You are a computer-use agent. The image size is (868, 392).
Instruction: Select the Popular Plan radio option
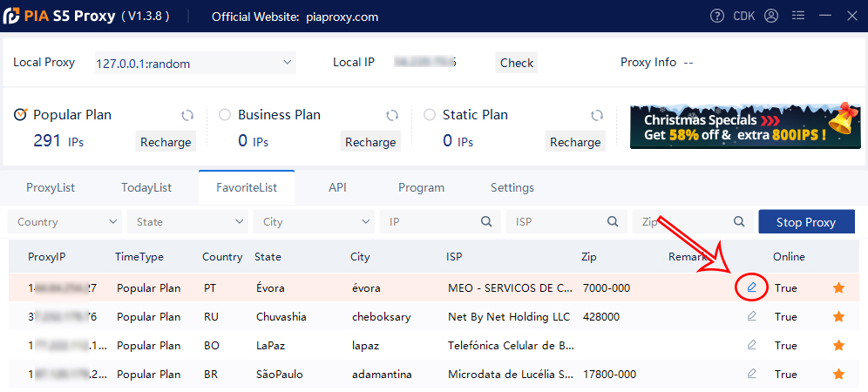20,115
